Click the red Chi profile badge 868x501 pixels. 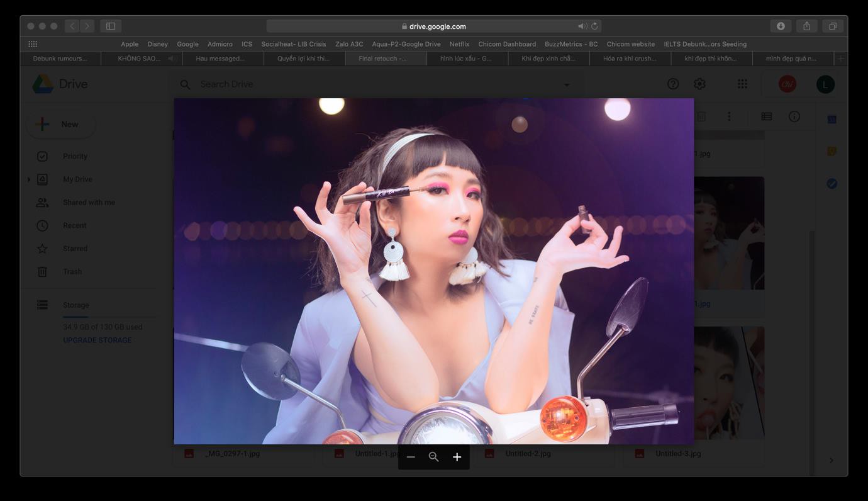coord(787,84)
